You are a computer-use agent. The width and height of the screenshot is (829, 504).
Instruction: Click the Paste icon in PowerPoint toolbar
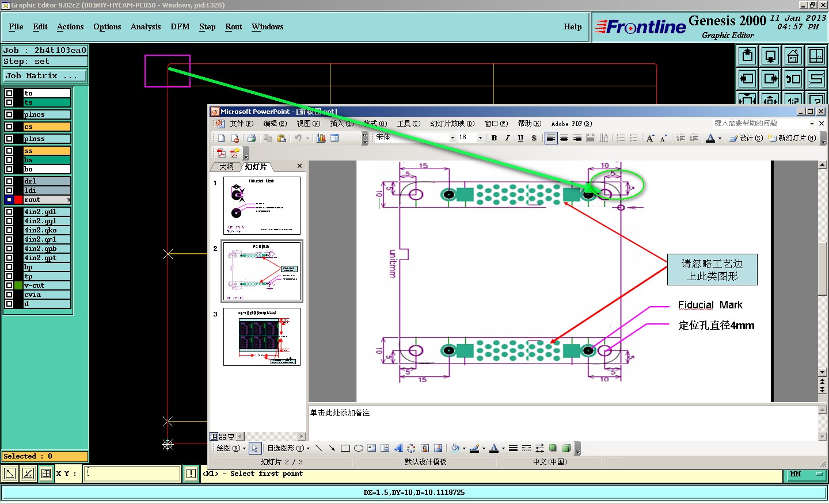click(x=281, y=138)
